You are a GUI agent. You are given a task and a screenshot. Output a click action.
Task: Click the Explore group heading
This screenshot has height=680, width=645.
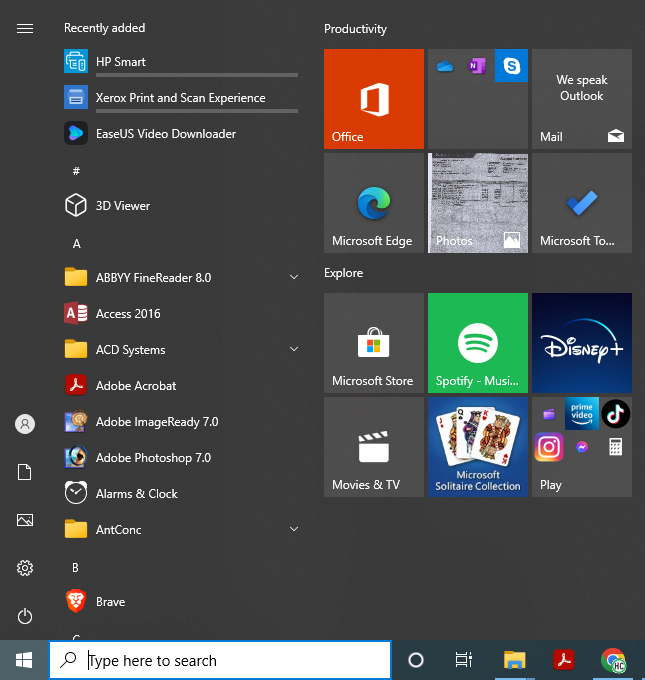(x=344, y=273)
